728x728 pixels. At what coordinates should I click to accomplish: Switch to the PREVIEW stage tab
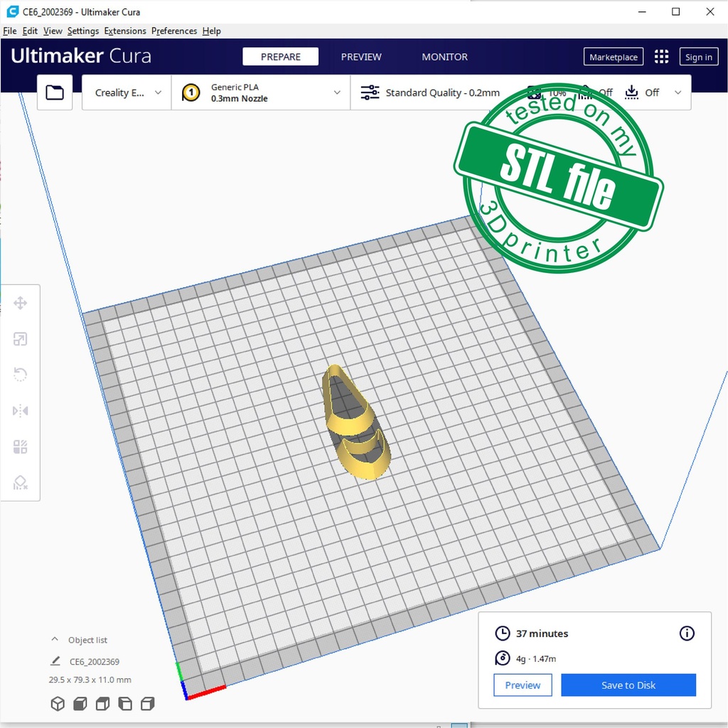361,57
